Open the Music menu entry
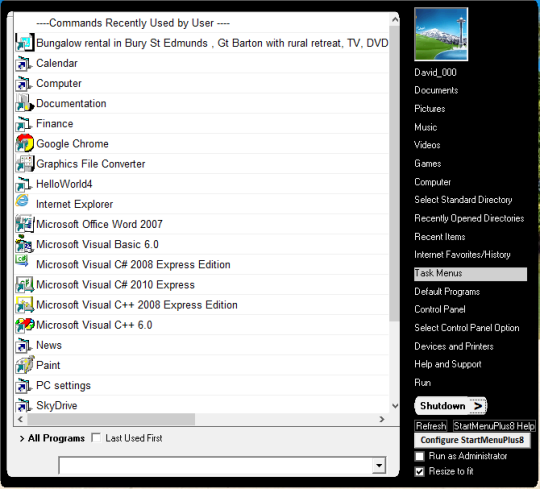Screen dimensions: 540x489 coord(426,127)
